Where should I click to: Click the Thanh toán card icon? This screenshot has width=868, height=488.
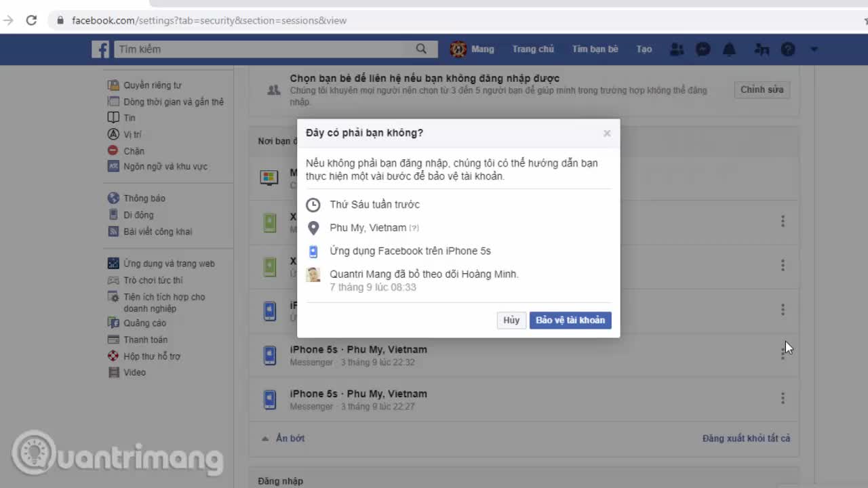(x=113, y=340)
